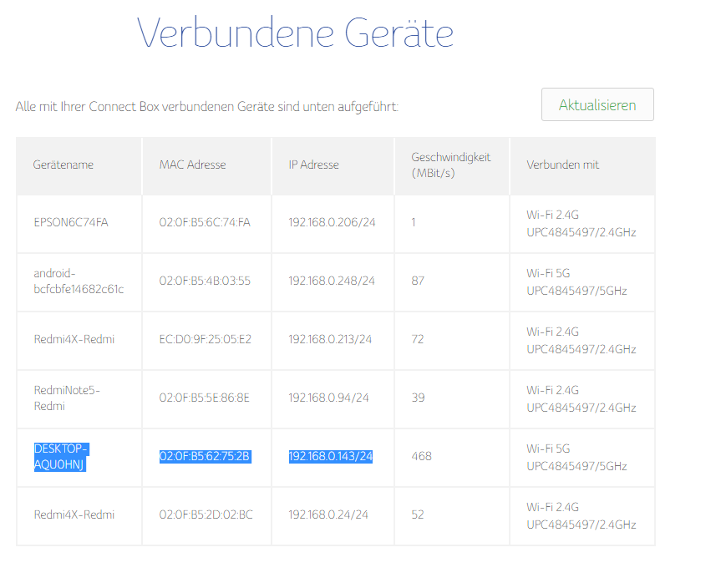Select device name android-bcfcbfe14682c61c
721x588 pixels.
pyautogui.click(x=79, y=281)
